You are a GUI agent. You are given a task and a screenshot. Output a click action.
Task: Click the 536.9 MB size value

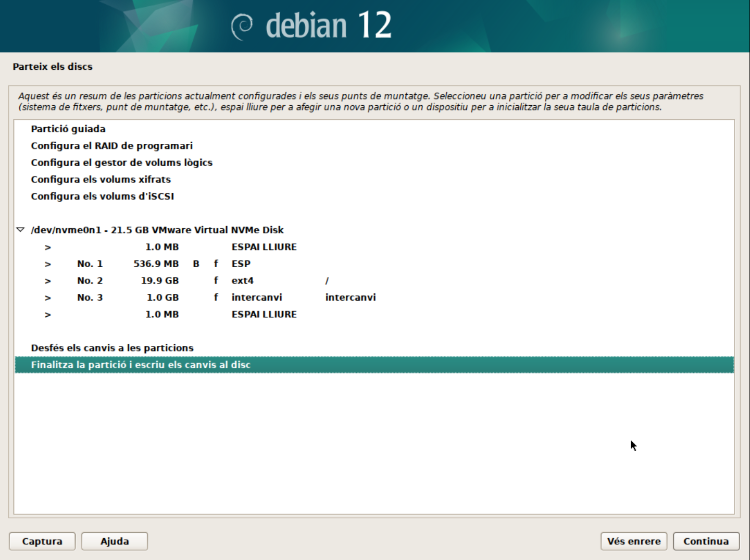pos(156,264)
